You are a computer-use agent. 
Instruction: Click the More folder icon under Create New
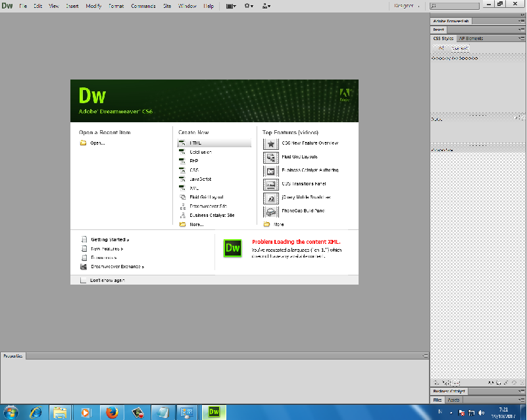[x=182, y=224]
